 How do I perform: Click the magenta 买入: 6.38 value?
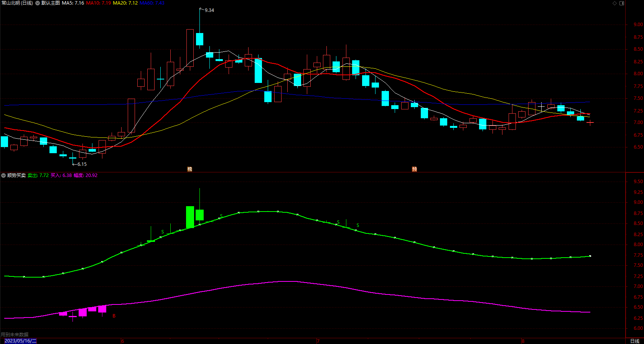pyautogui.click(x=61, y=175)
